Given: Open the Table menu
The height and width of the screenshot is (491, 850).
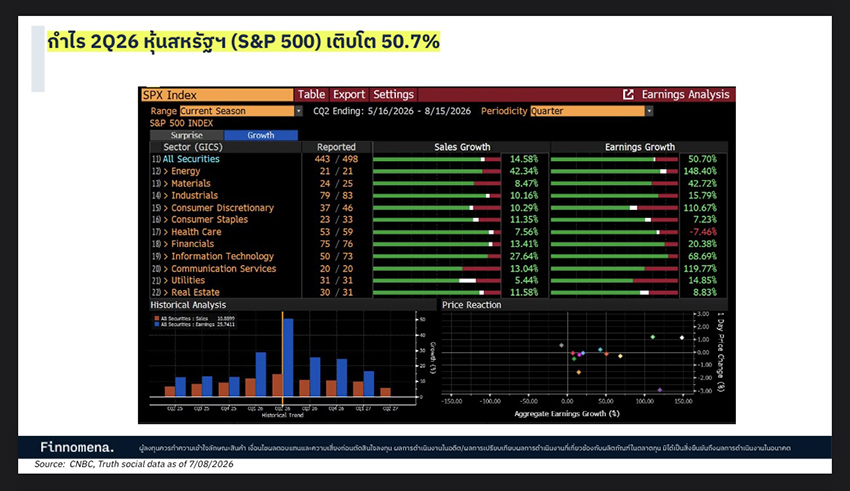Looking at the screenshot, I should [x=311, y=94].
